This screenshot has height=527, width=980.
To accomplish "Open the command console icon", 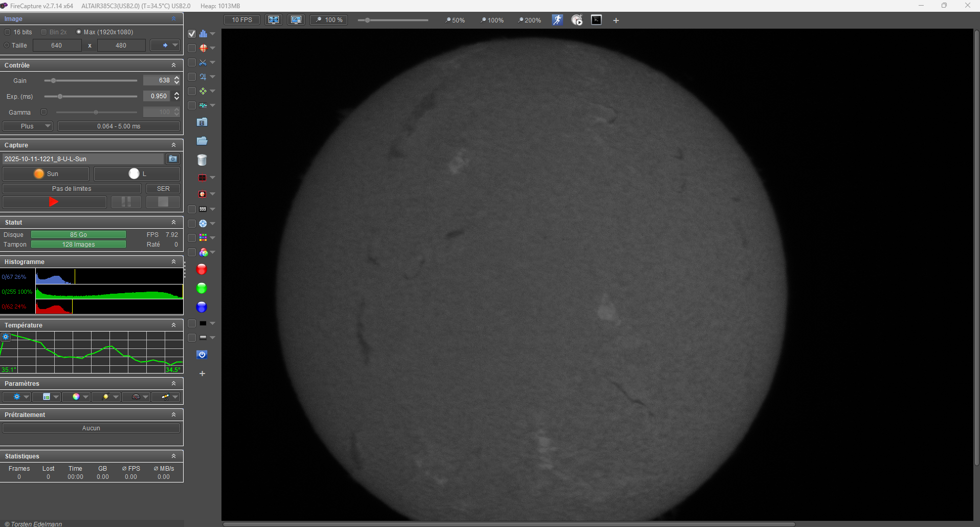I will click(x=596, y=20).
